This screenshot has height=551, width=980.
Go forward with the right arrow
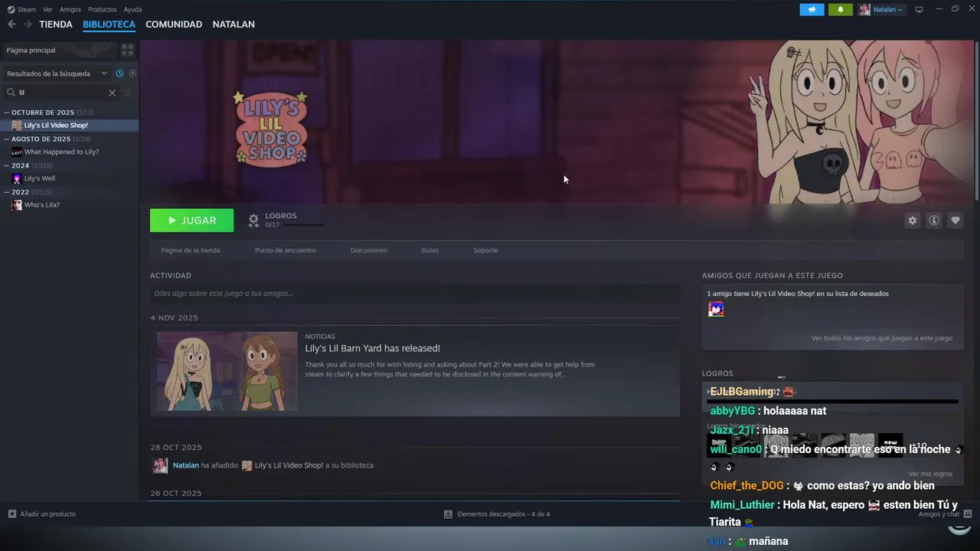pyautogui.click(x=28, y=24)
